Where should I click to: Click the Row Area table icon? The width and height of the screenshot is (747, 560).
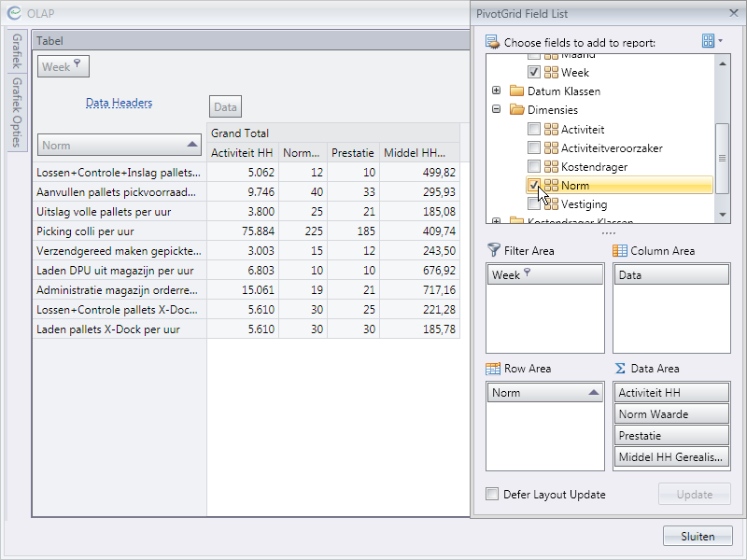point(493,369)
